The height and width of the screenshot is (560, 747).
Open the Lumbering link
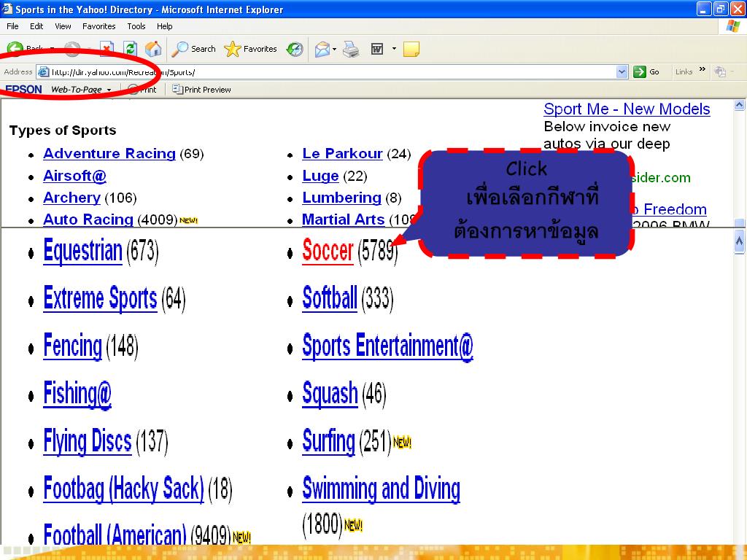[342, 198]
